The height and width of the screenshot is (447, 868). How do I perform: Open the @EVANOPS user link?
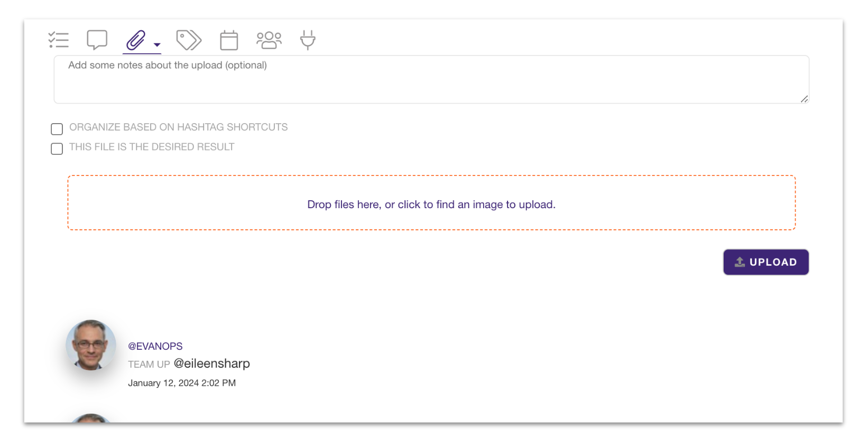pos(155,346)
